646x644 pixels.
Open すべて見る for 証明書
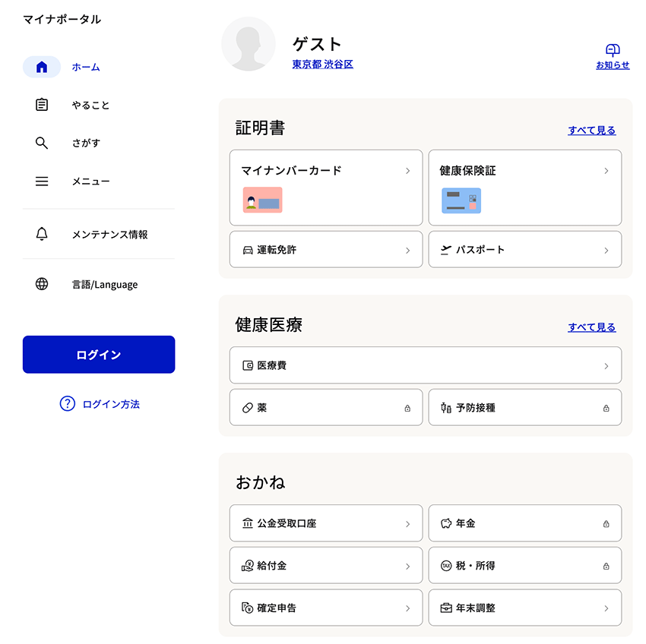tap(591, 130)
